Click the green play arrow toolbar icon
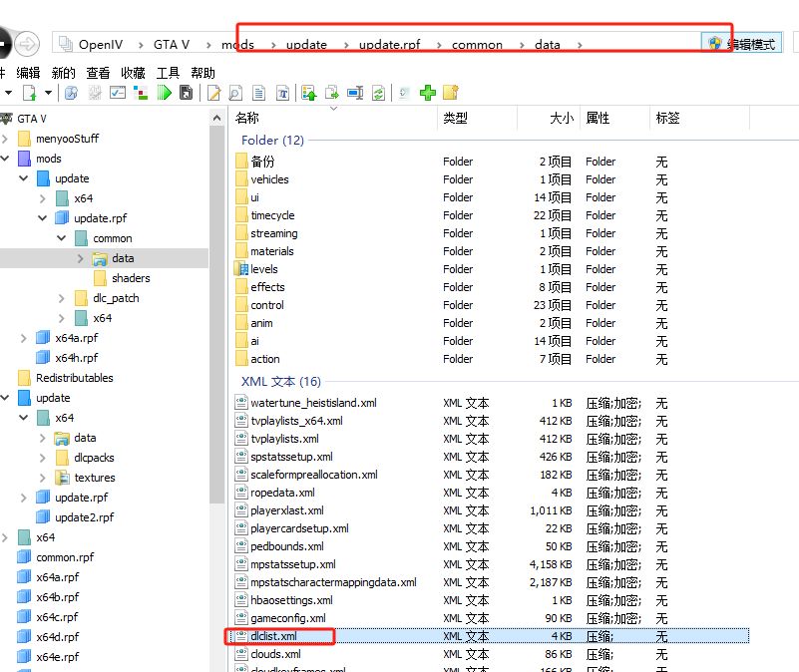The width and height of the screenshot is (799, 672). [x=164, y=93]
